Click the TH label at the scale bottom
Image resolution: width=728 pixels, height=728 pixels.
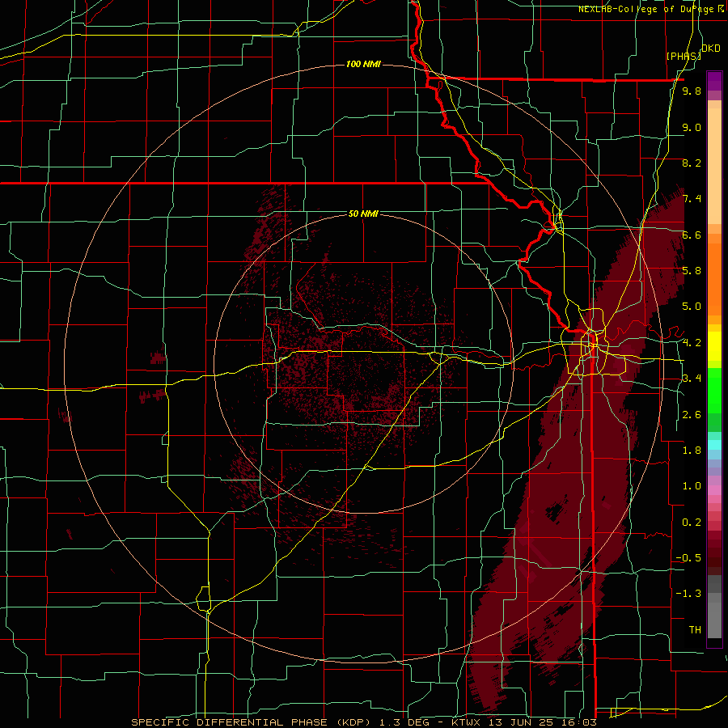(x=695, y=630)
